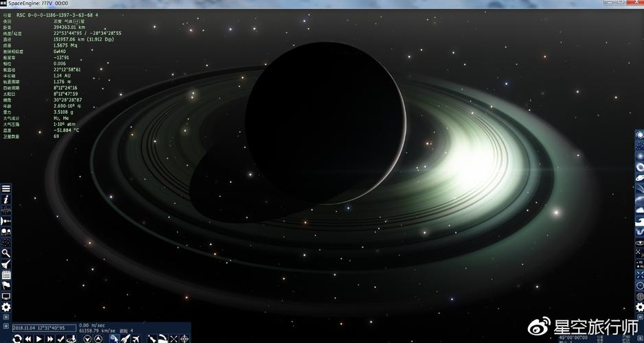
Task: Click the date and time input field
Action: tap(45, 328)
